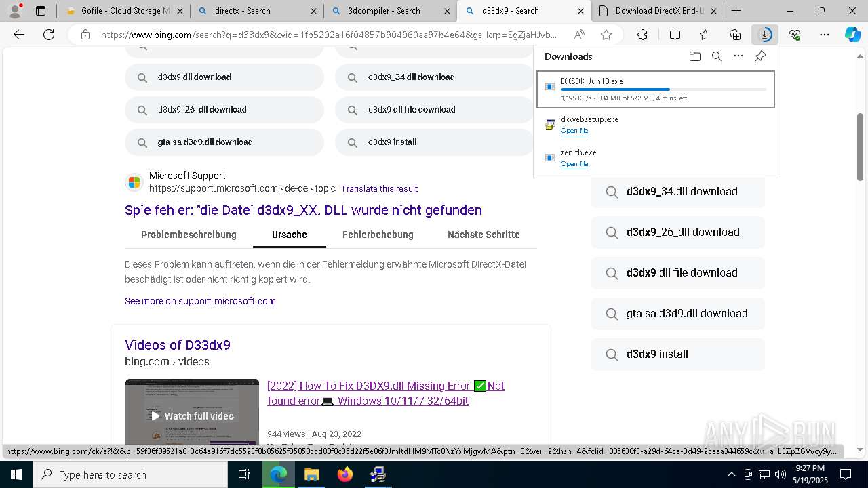Search suggestion d3dx9 install in main column
The width and height of the screenshot is (868, 488).
pos(434,142)
